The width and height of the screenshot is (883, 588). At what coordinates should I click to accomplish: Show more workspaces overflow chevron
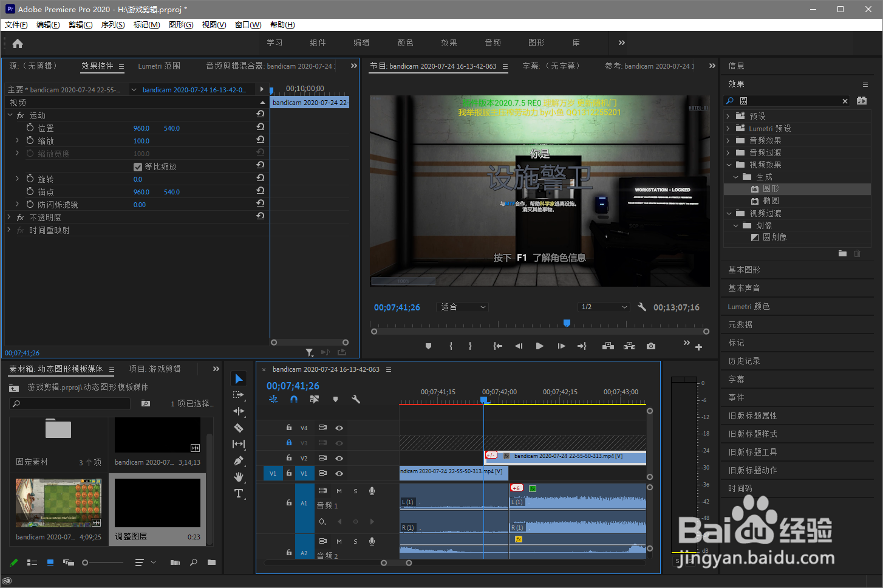621,43
